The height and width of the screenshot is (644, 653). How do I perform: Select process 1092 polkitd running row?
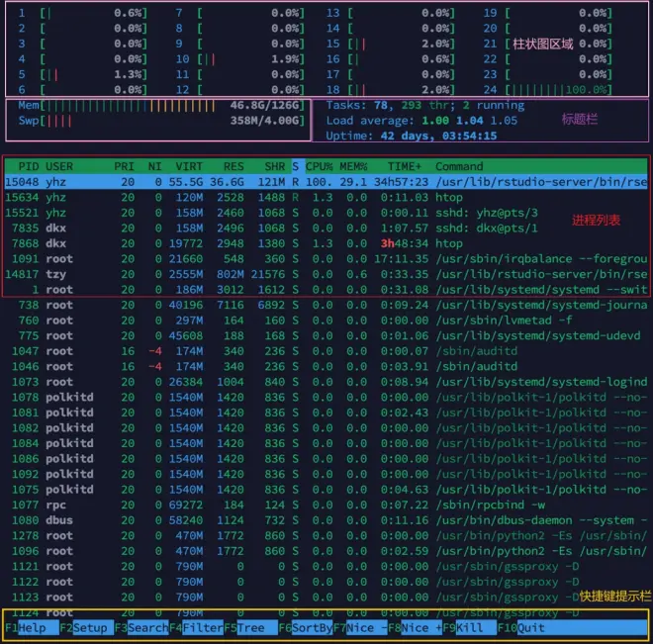(x=326, y=474)
